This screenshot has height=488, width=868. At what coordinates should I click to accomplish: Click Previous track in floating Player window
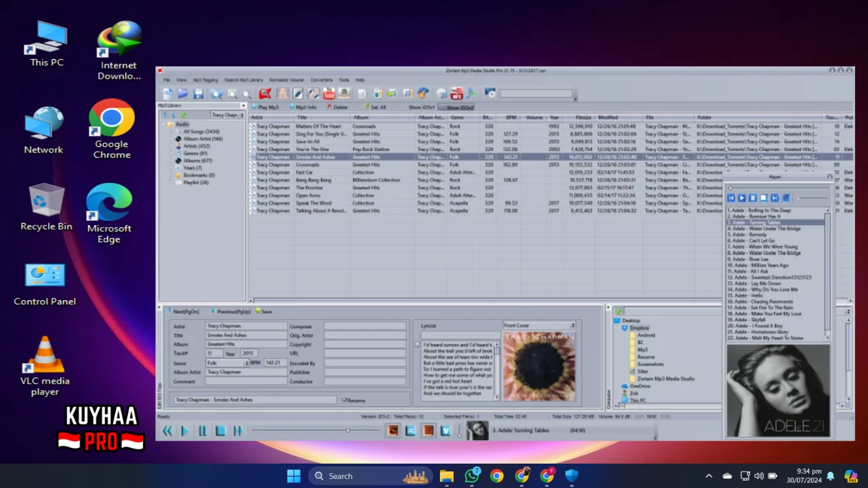coord(731,198)
